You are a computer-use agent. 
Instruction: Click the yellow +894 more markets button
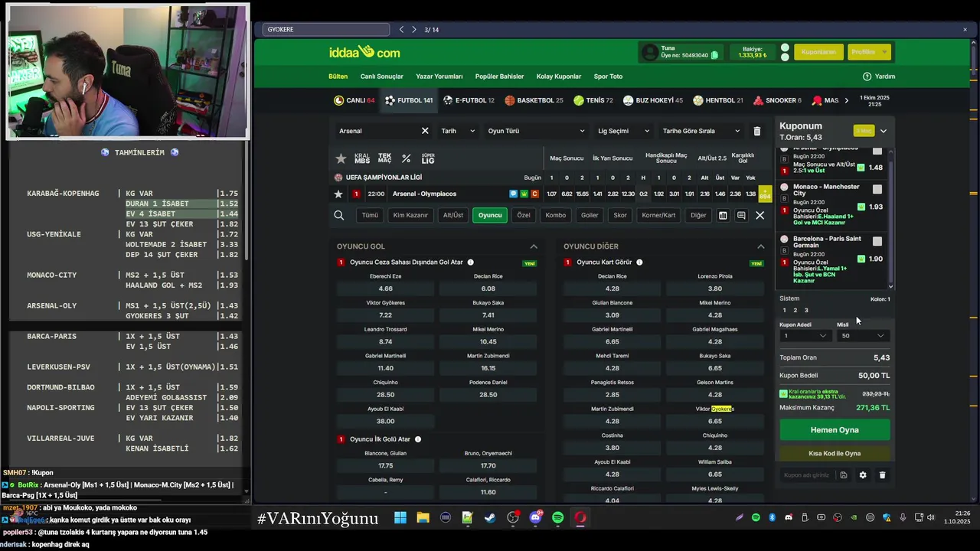[765, 194]
